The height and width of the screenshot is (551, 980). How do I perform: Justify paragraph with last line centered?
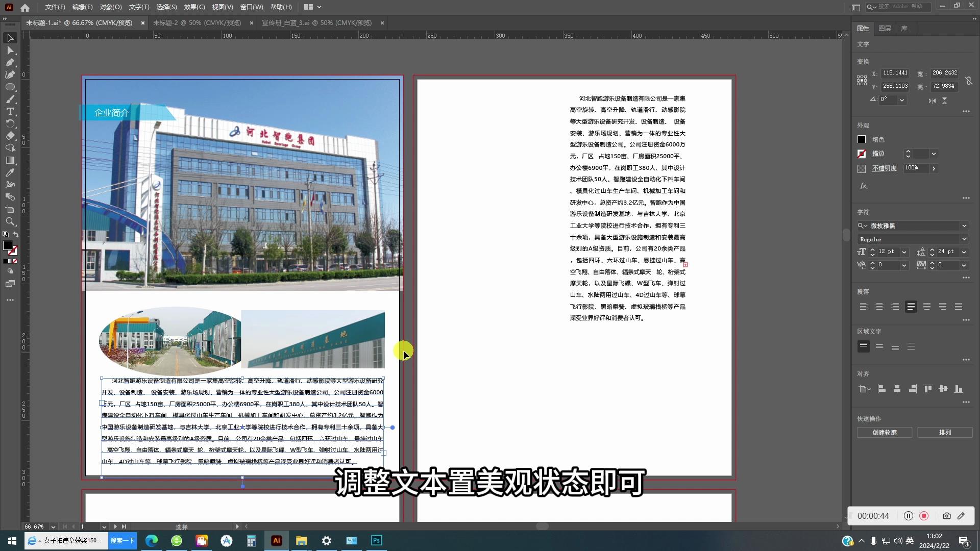927,307
